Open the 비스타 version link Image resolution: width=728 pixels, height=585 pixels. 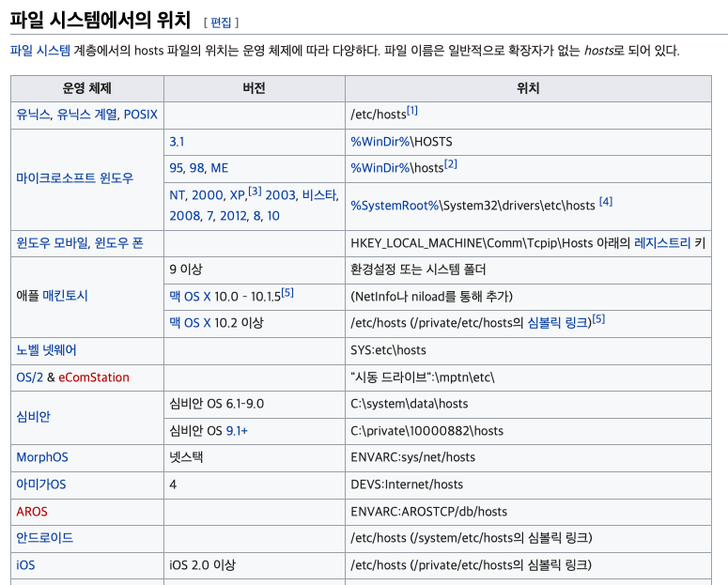(x=319, y=195)
